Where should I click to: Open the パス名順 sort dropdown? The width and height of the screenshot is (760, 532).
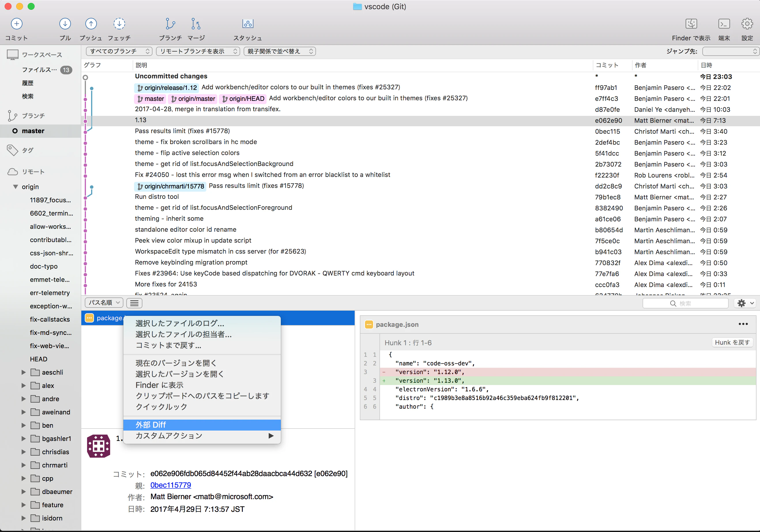pyautogui.click(x=104, y=303)
